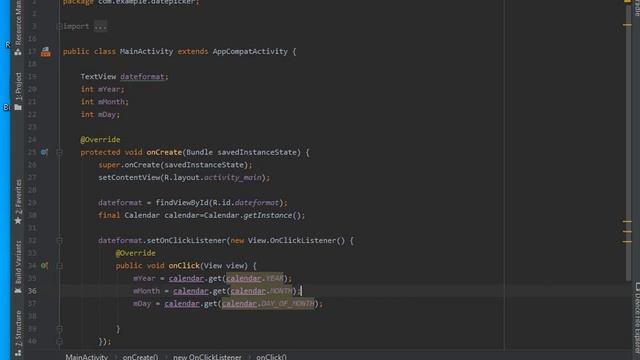
Task: Click the findViewById call
Action: click(182, 203)
